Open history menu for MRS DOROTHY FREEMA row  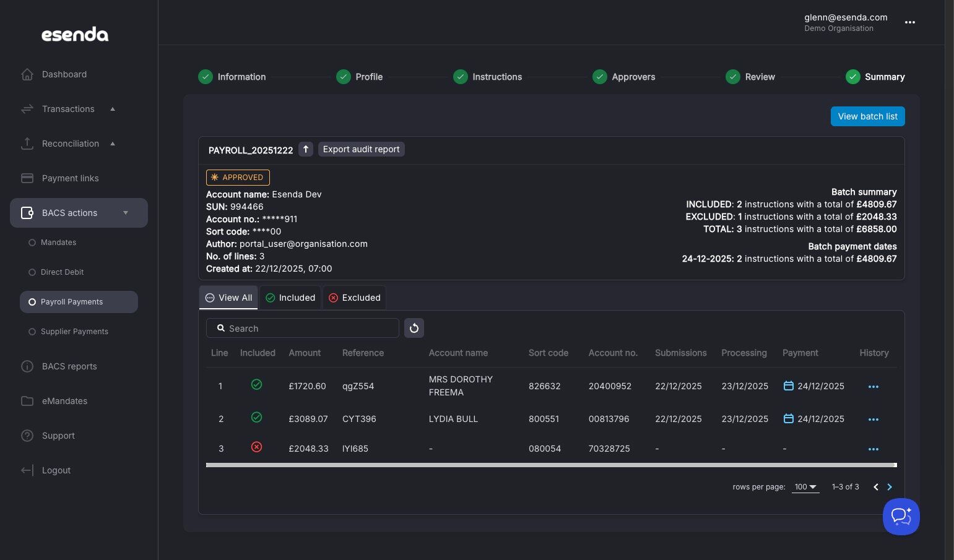tap(874, 386)
